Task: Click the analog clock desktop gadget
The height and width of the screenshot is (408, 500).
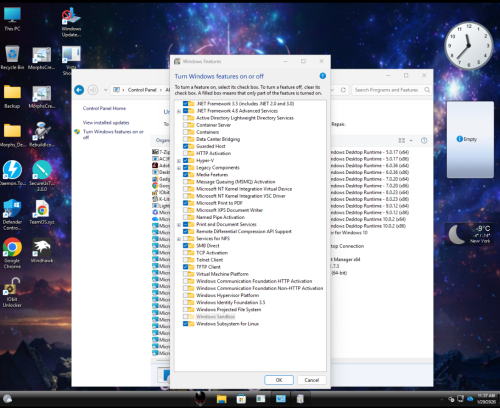Action: pos(469,46)
